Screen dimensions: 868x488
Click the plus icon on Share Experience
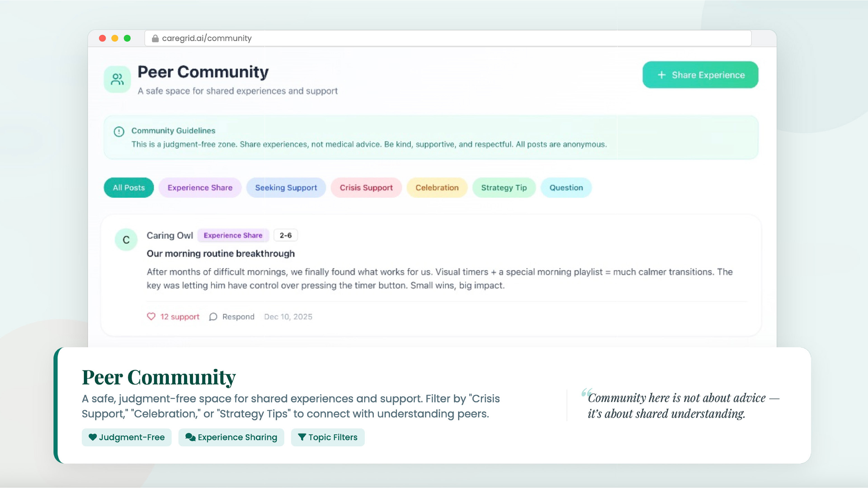tap(661, 75)
